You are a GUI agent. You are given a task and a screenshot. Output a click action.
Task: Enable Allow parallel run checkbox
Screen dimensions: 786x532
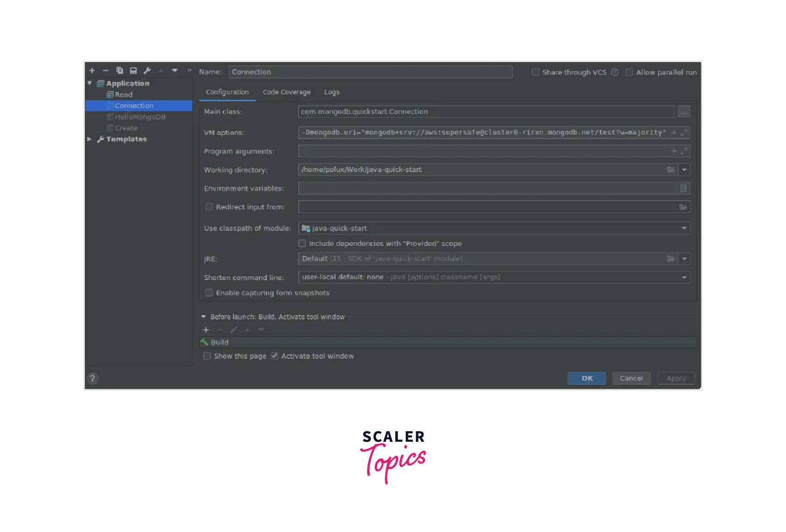[x=629, y=72]
